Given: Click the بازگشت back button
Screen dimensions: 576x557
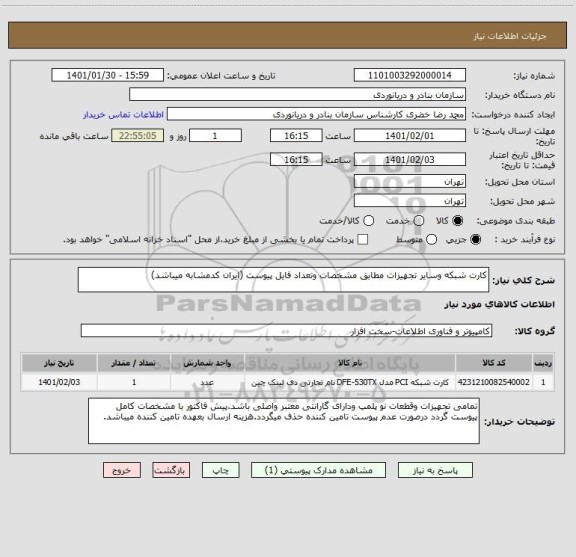Looking at the screenshot, I should coord(171,470).
